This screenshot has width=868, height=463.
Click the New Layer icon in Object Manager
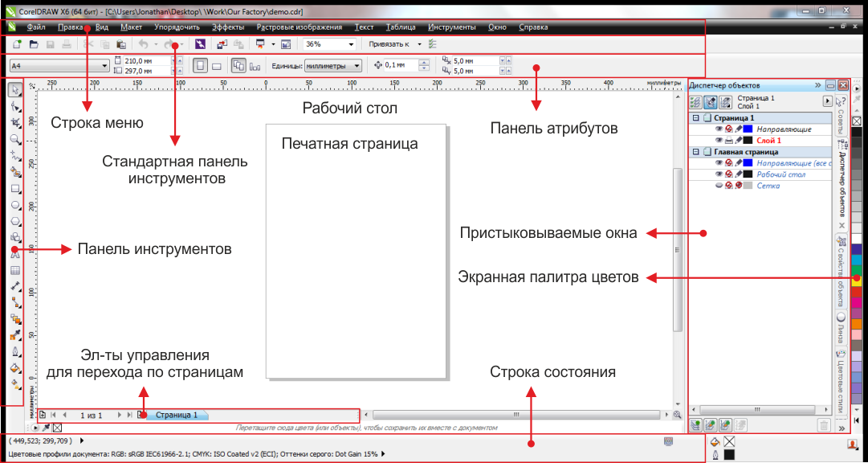tap(696, 425)
